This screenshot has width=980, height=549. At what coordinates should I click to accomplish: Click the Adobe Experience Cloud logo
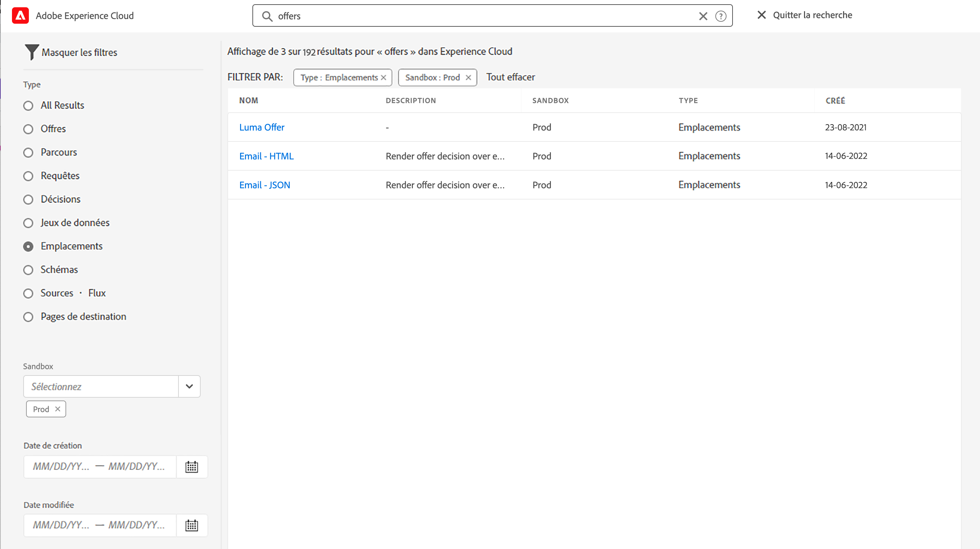point(20,15)
